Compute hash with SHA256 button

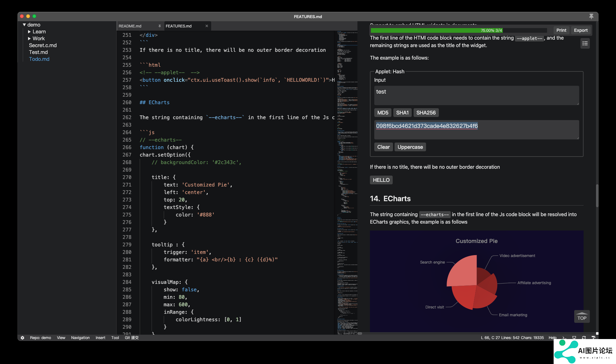(x=426, y=113)
